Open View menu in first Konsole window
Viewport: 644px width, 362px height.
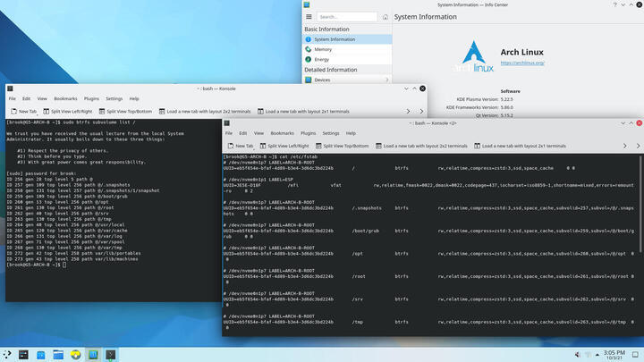pos(42,99)
